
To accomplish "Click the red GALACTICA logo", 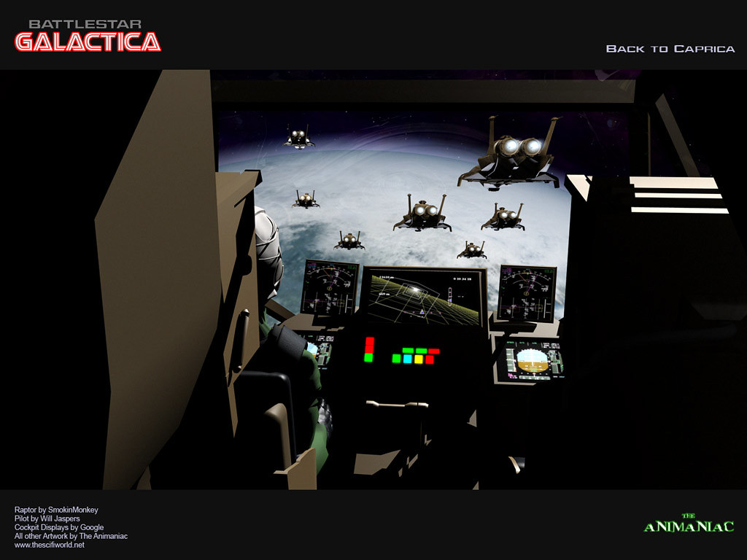I will (x=88, y=42).
